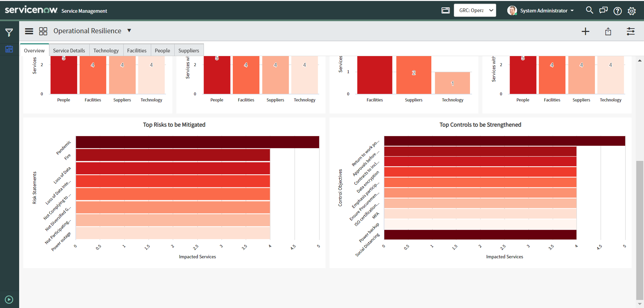Click the help question mark icon
This screenshot has height=308, width=644.
pyautogui.click(x=617, y=11)
